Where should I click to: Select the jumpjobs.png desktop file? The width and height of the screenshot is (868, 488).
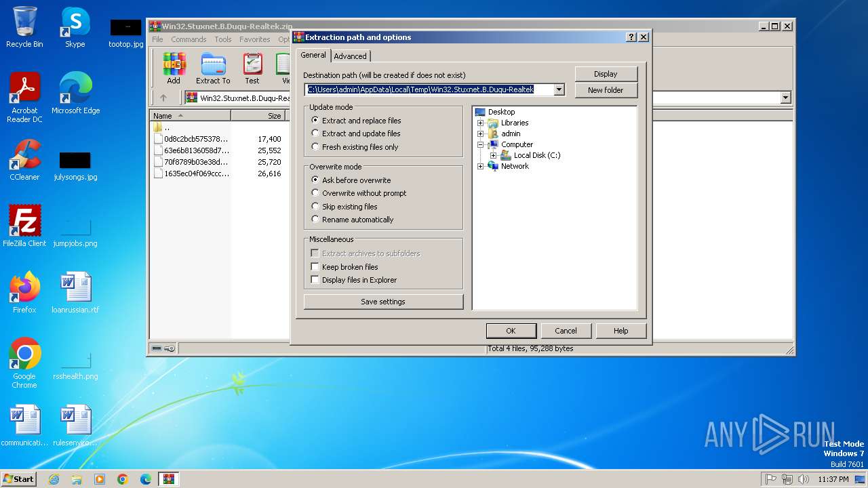pyautogui.click(x=75, y=231)
